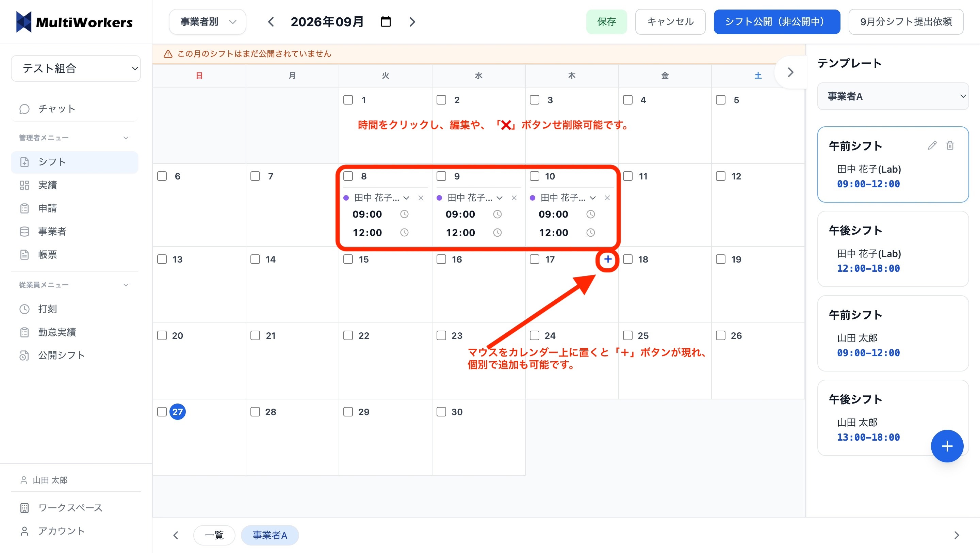
Task: Click 9月分シフト提出依頼 button
Action: [906, 22]
